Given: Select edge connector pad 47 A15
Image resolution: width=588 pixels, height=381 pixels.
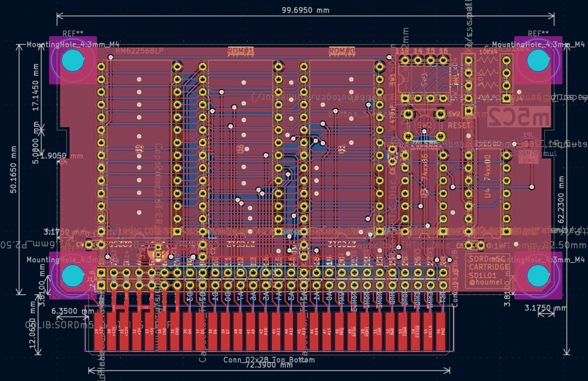Looking at the screenshot, I should click(326, 332).
